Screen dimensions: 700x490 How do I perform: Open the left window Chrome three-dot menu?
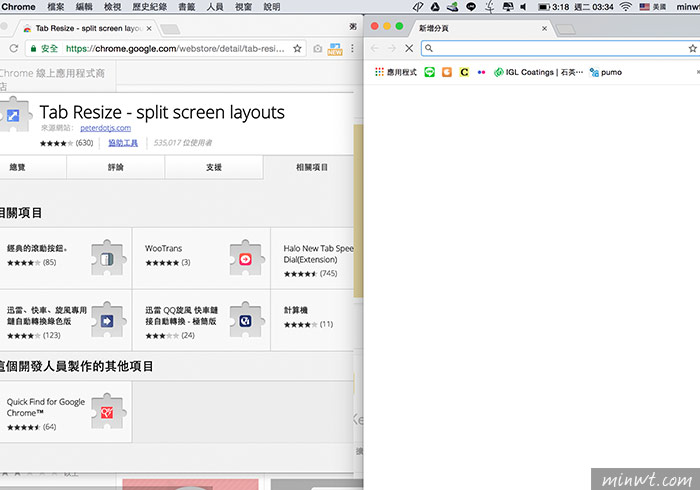pyautogui.click(x=352, y=48)
